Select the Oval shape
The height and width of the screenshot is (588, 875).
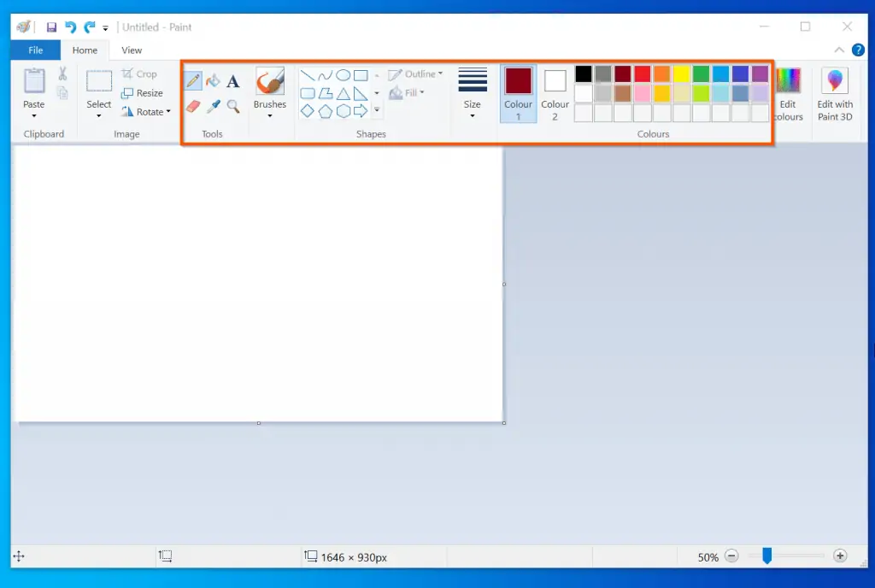pos(344,75)
